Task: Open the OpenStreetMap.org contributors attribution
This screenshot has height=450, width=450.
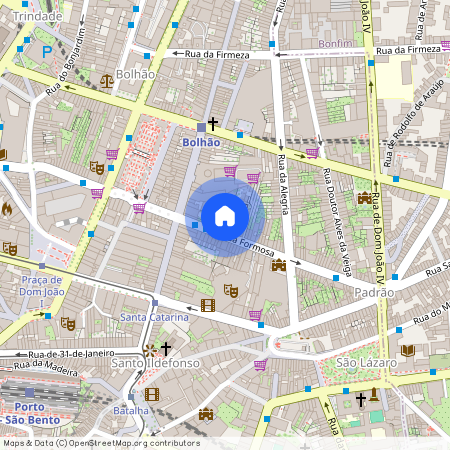Action: click(x=134, y=443)
